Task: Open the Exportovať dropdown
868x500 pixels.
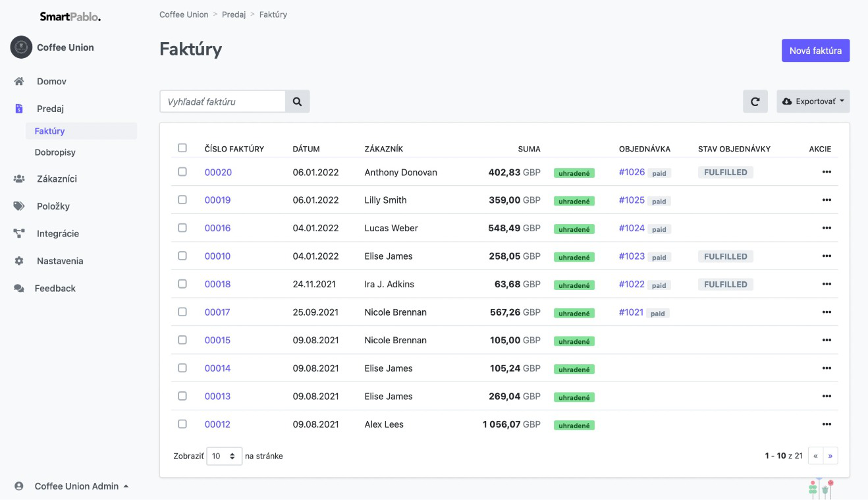Action: pos(813,101)
